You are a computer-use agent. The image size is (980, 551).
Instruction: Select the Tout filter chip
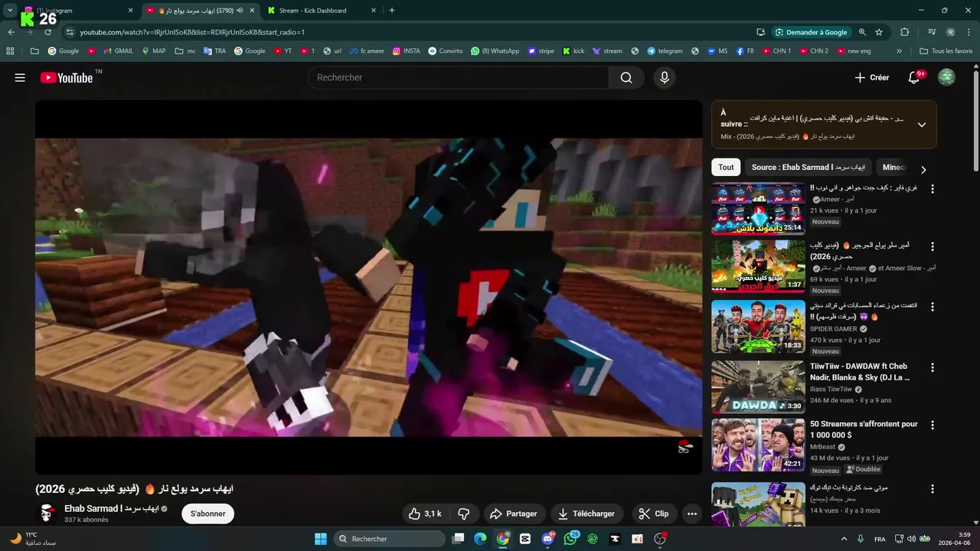pyautogui.click(x=726, y=168)
